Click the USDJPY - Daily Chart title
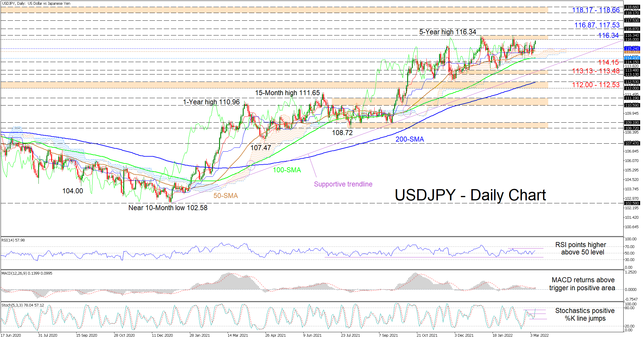 (470, 195)
